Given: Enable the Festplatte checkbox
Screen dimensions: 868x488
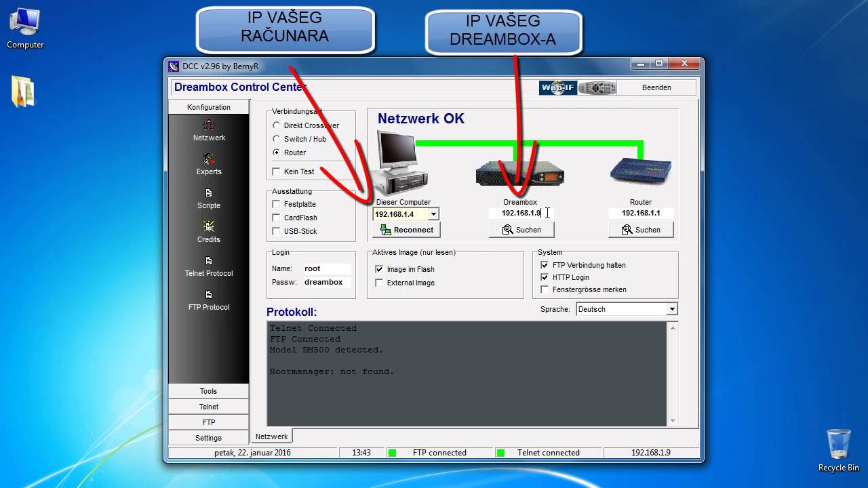Looking at the screenshot, I should (x=276, y=204).
